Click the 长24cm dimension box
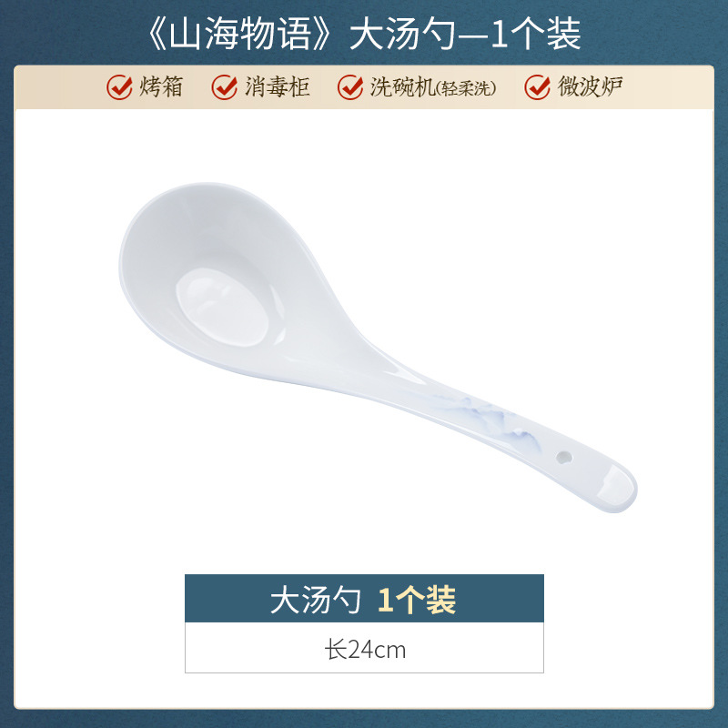 [x=364, y=648]
